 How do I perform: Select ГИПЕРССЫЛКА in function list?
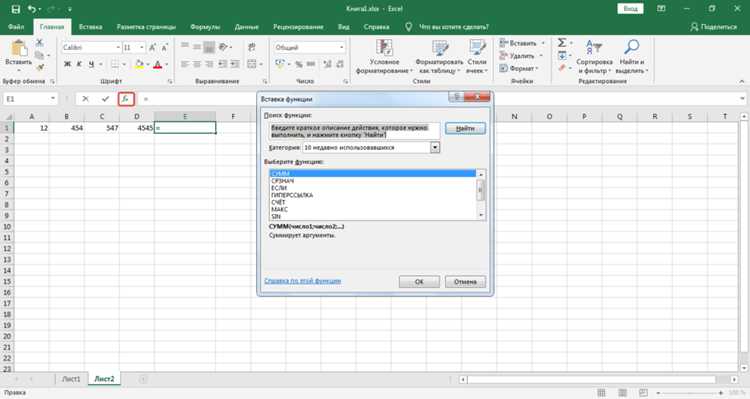coord(292,195)
